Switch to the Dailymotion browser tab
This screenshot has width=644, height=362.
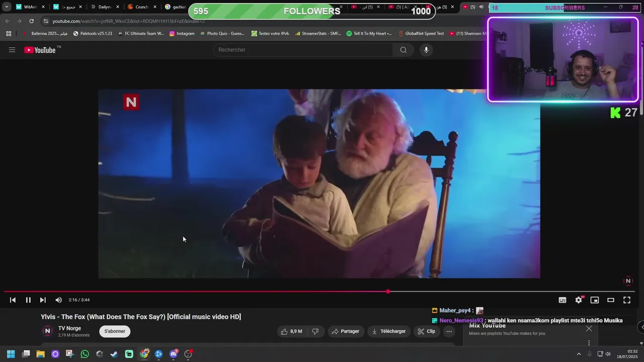pos(105,7)
